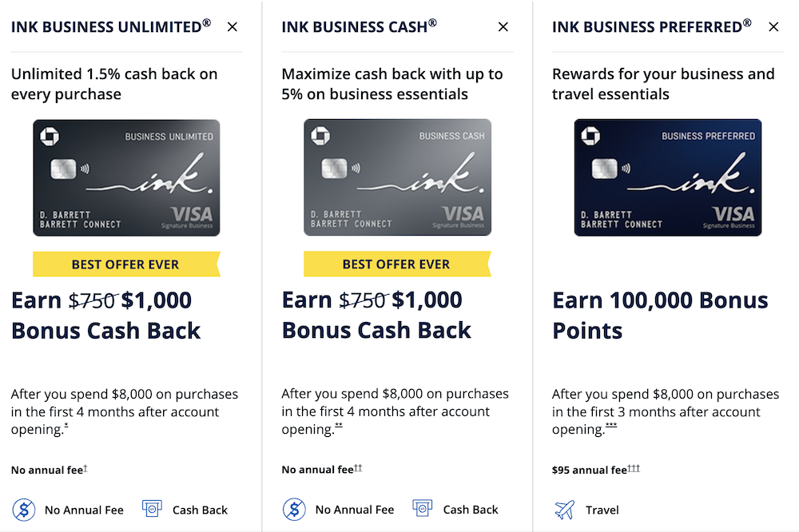
Task: Open the footnote beside $95 annual fee
Action: pos(634,467)
